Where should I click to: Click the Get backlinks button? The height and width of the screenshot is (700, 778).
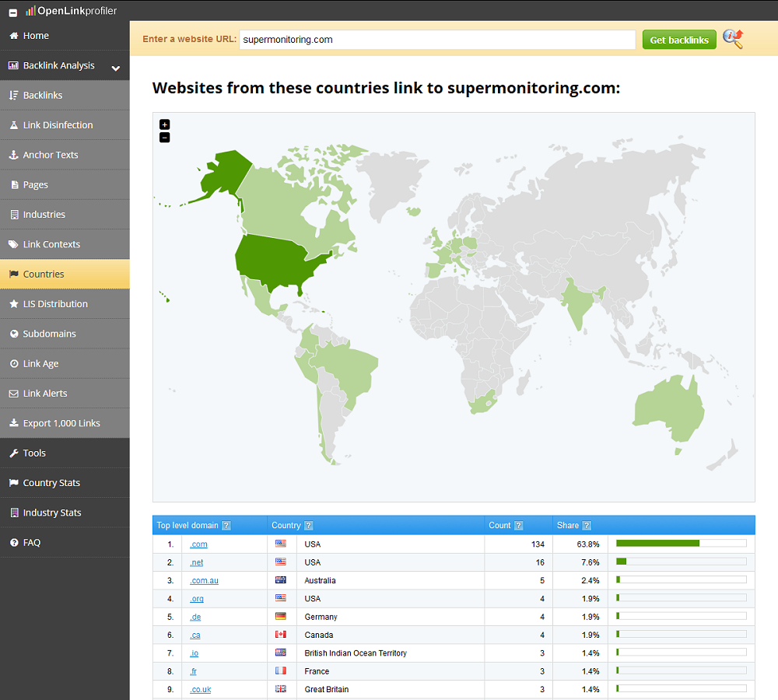679,40
